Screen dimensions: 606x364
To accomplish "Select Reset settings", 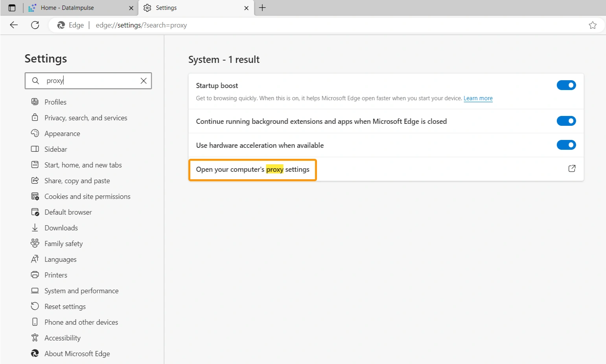I will click(65, 307).
